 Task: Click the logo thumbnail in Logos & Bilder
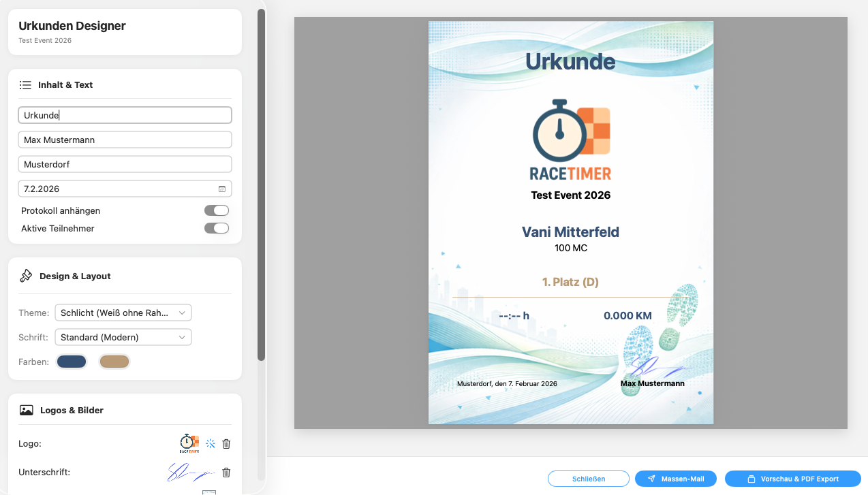point(189,443)
